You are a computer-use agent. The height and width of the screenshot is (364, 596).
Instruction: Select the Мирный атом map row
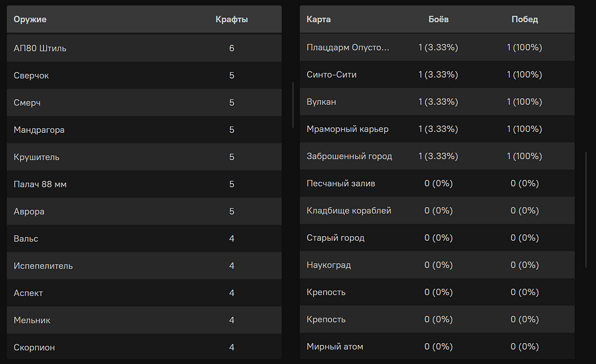pyautogui.click(x=437, y=346)
